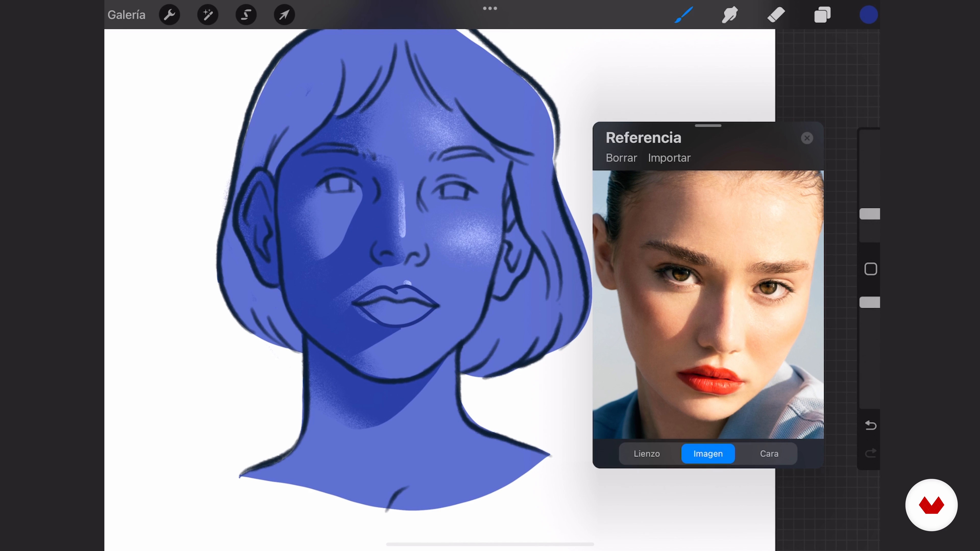
Task: Switch reference to Lienzo tab
Action: [x=647, y=454]
